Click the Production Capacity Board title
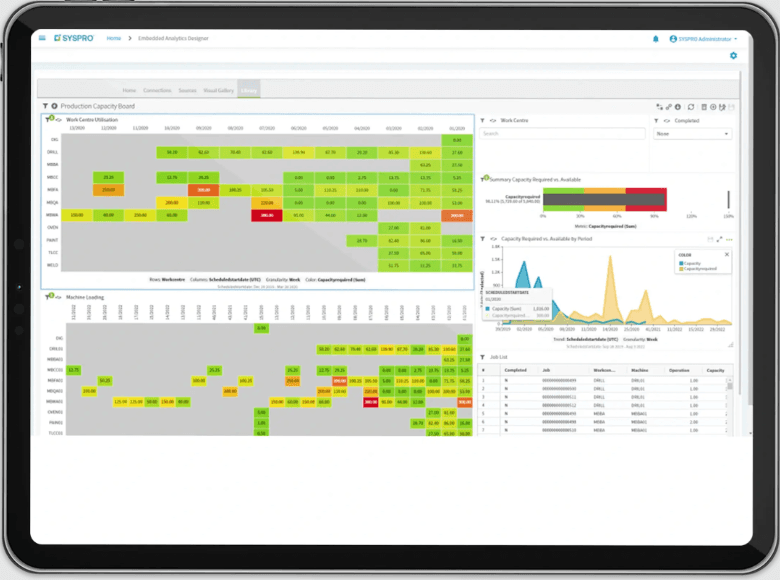 (98, 106)
